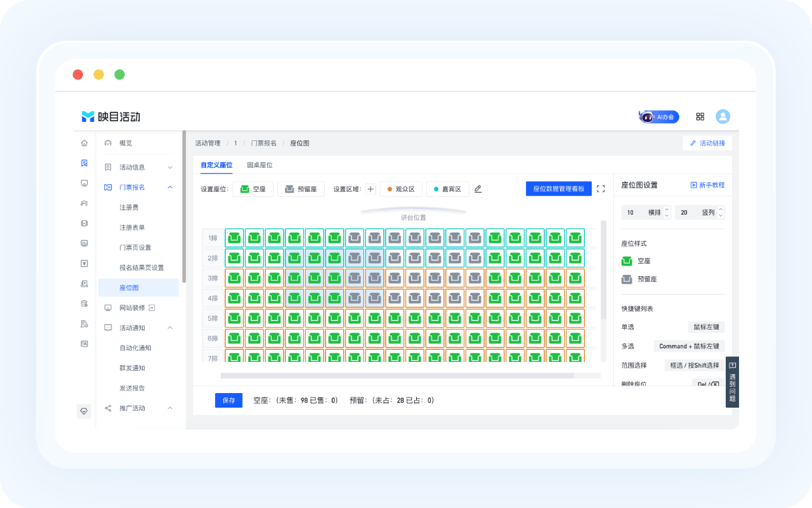This screenshot has width=812, height=508.
Task: Switch to the 圆桌座位 tab
Action: 259,165
